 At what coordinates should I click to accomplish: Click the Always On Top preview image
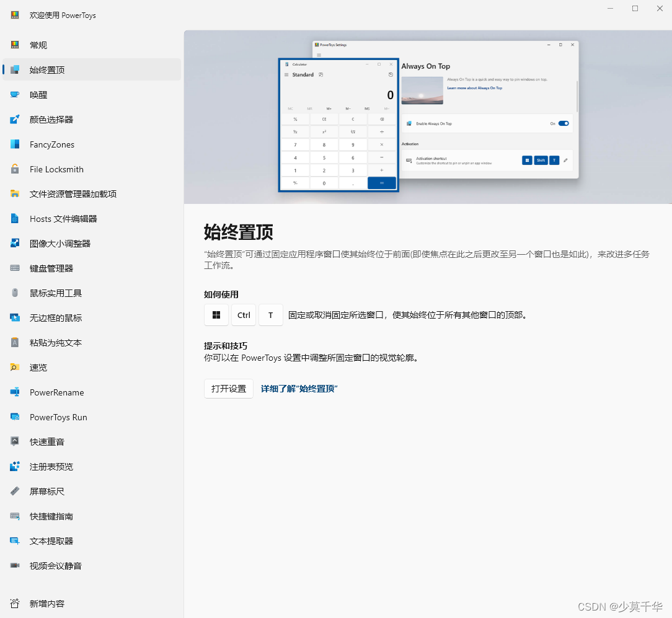click(428, 117)
